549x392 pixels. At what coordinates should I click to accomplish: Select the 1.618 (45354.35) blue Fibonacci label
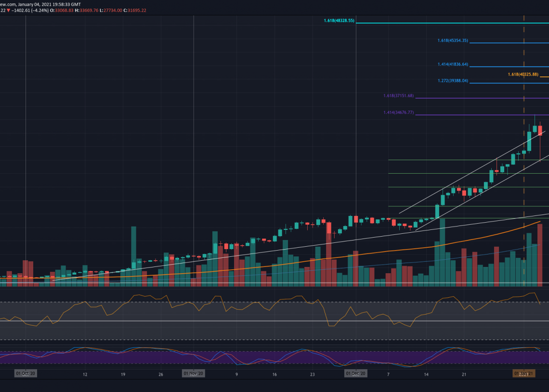coord(453,41)
